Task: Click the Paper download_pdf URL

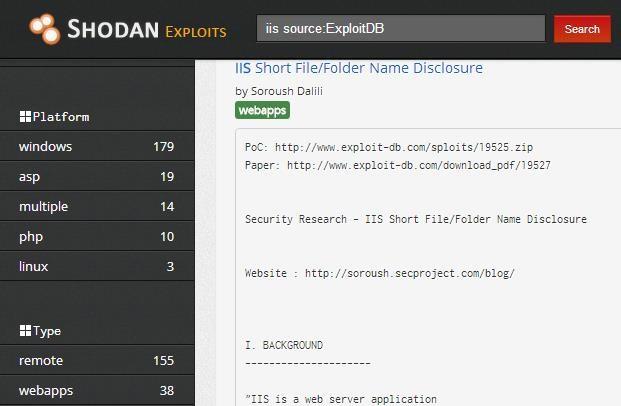Action: point(418,165)
